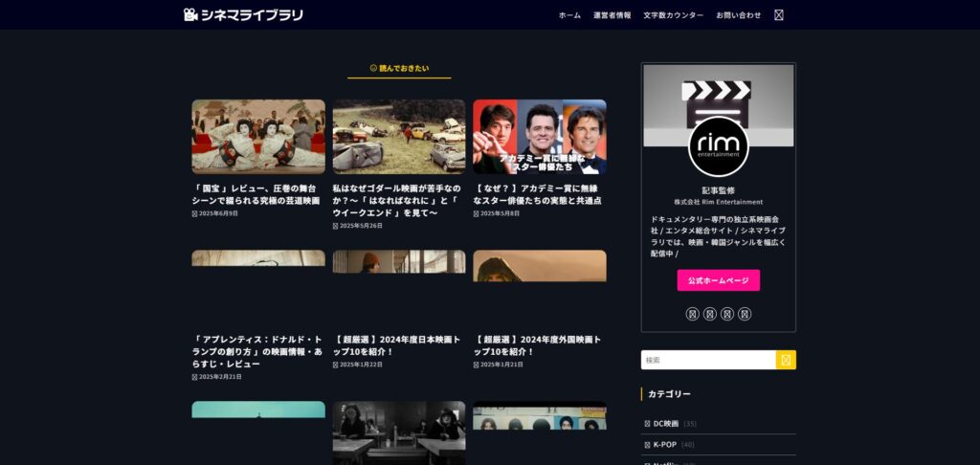Screen dimensions: 980x465
Task: Click the folder icon beside K-POP
Action: click(648, 445)
